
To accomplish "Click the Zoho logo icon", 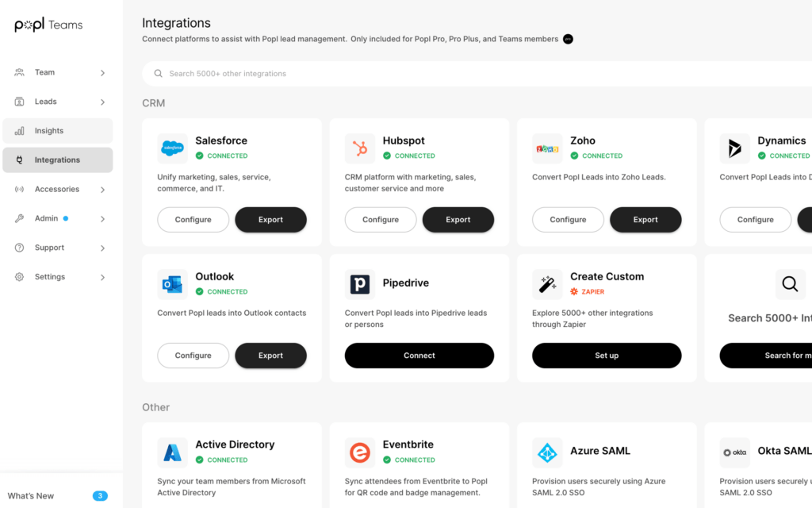I will tap(548, 148).
